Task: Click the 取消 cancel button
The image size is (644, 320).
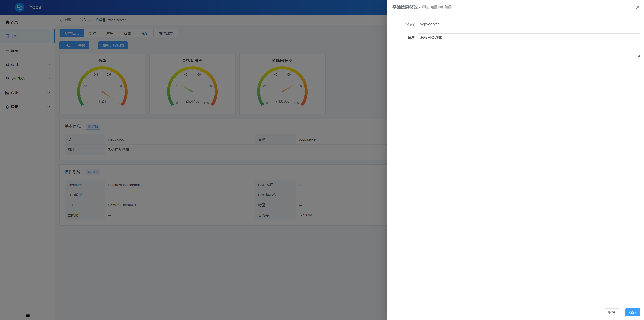Action: (x=611, y=312)
